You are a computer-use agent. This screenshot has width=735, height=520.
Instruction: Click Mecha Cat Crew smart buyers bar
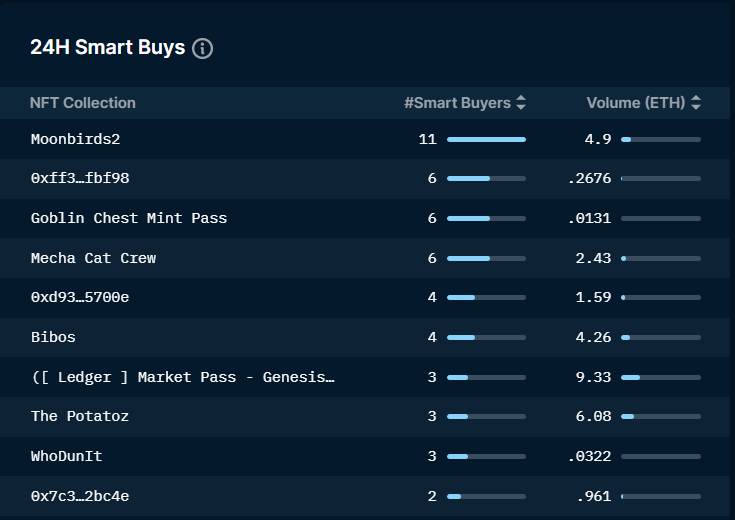486,258
